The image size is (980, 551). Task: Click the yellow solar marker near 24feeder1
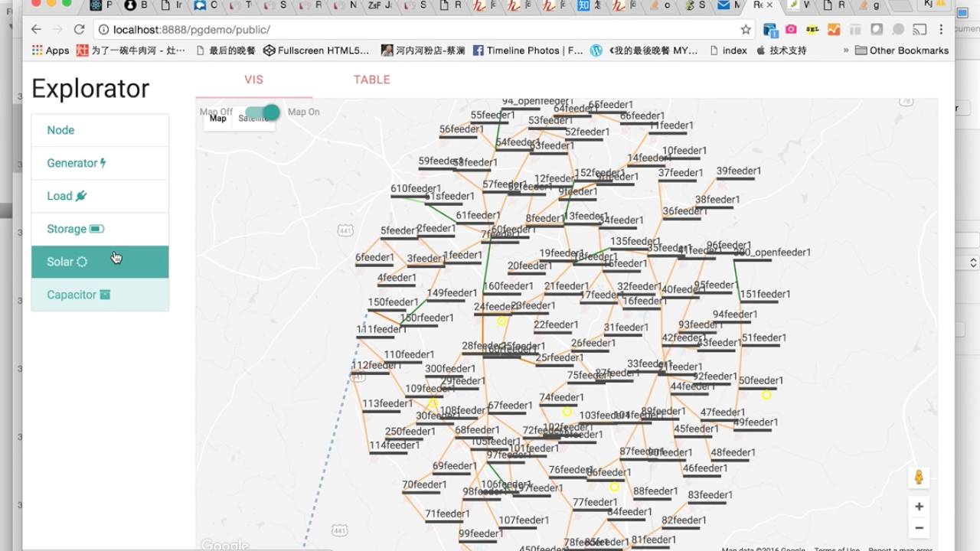point(501,321)
